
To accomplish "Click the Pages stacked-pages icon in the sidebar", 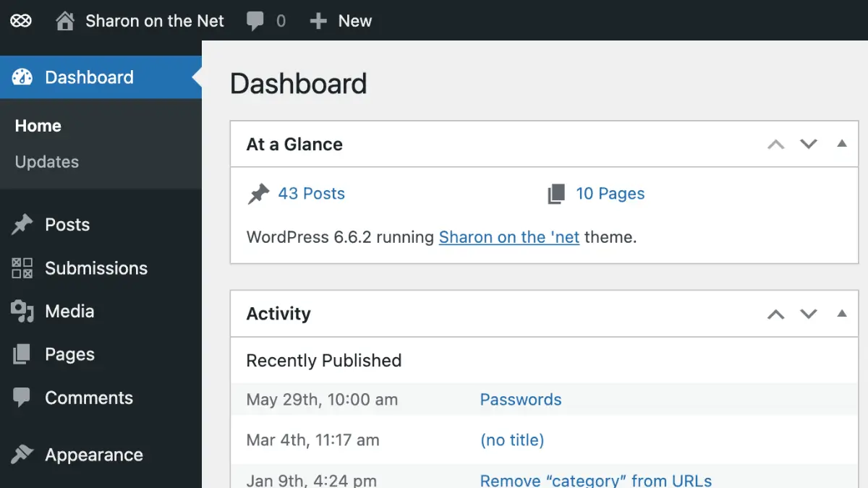I will pyautogui.click(x=22, y=354).
